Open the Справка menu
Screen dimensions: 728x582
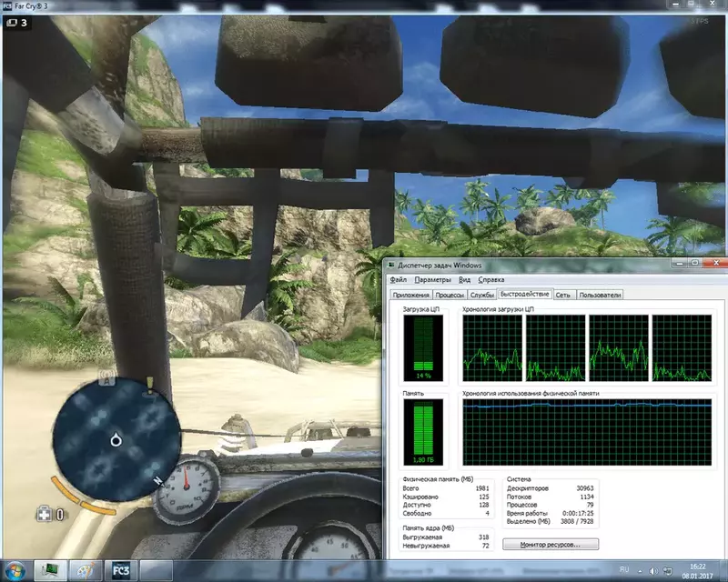(491, 280)
